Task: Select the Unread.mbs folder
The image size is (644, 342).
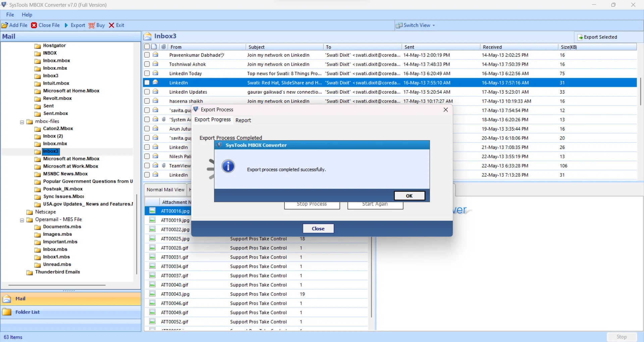Action: point(57,265)
